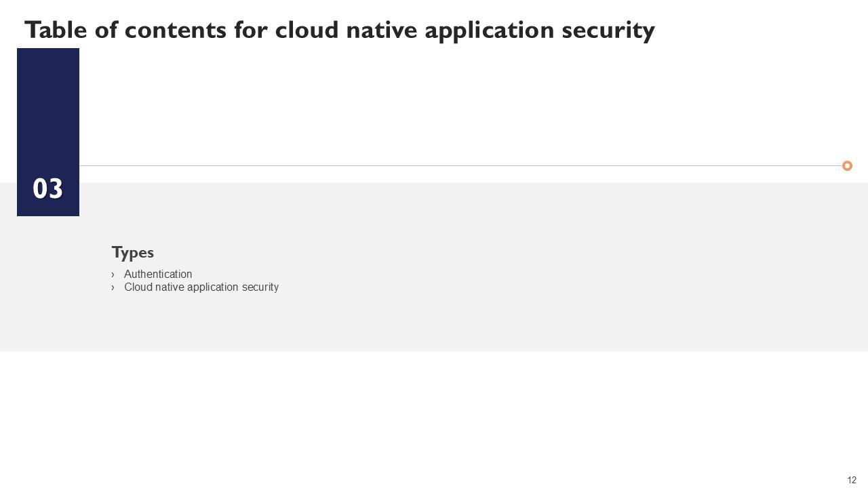Click the "03" section number
The image size is (868, 488).
[x=47, y=189]
